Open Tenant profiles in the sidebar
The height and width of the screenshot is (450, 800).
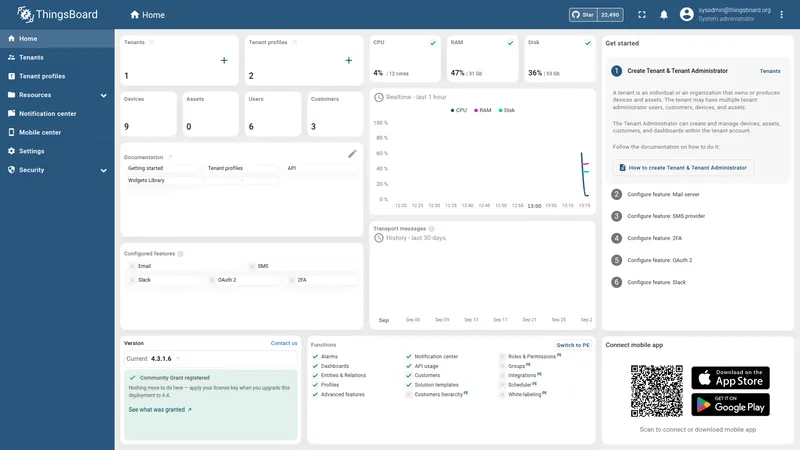[x=57, y=76]
